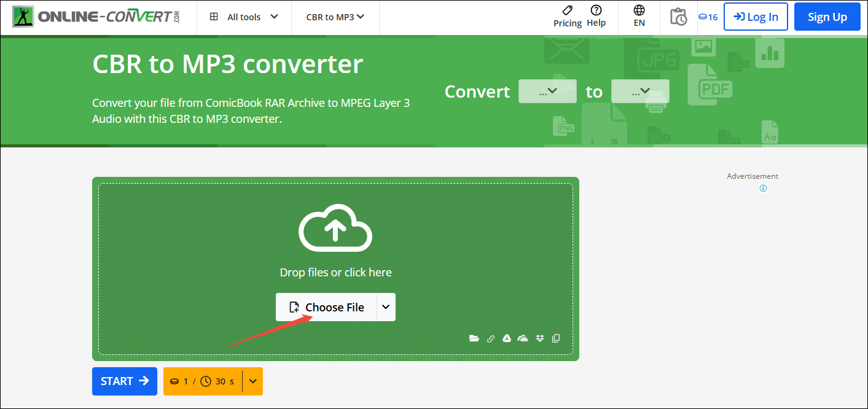Click the CBR to MP3 converter heading
The image size is (868, 409).
[227, 64]
